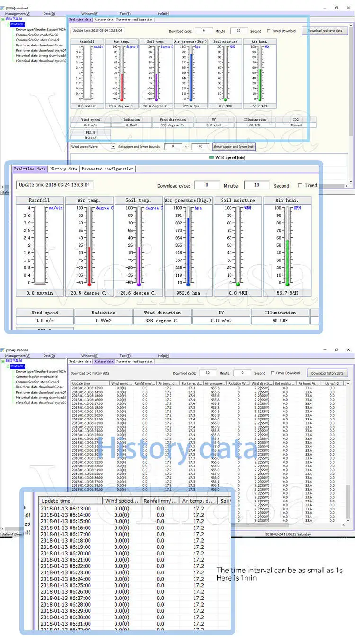The width and height of the screenshot is (355, 644).
Task: Click Minute field showing 0 in upper window
Action: pos(204,31)
